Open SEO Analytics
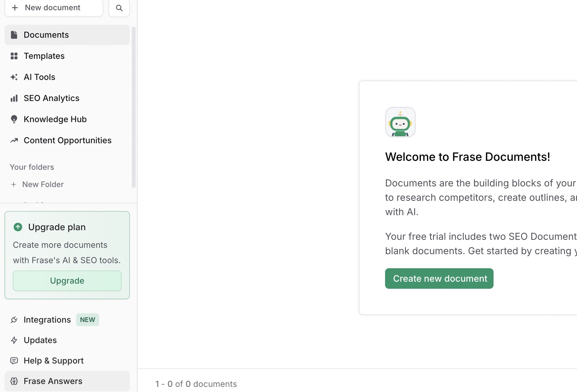 coord(67,98)
